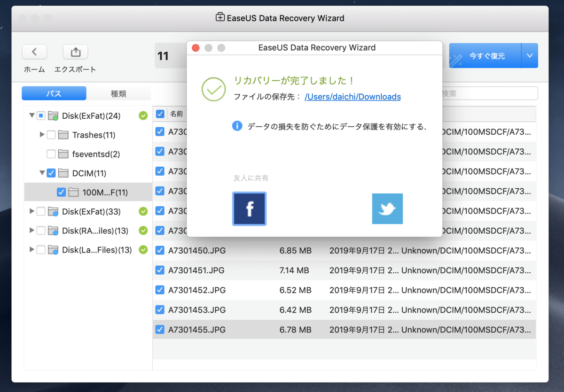Select the Trashes(11) tree label
This screenshot has width=564, height=392.
click(94, 135)
